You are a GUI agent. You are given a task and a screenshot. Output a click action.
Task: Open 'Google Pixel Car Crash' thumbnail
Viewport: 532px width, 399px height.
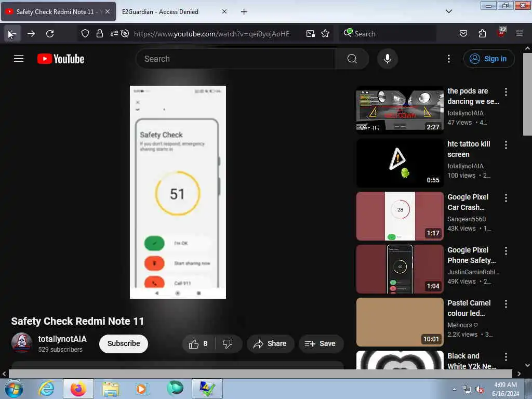pyautogui.click(x=400, y=216)
